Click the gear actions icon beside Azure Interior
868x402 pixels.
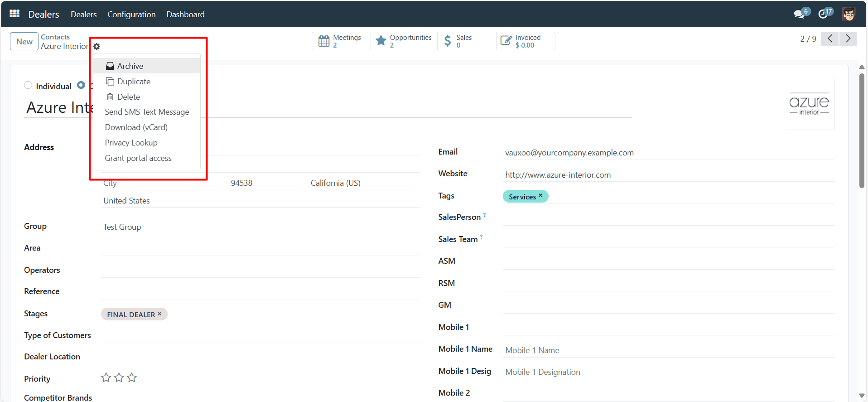coord(96,46)
